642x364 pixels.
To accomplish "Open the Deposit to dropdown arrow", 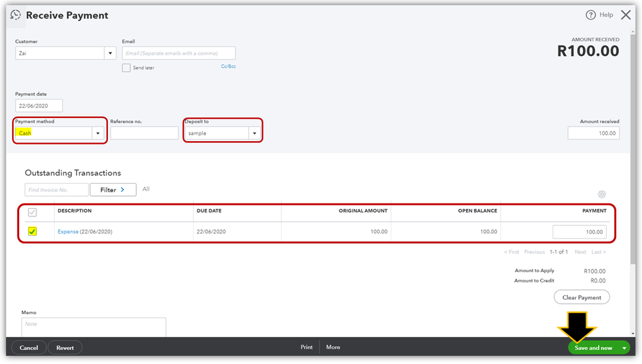I will [x=254, y=134].
